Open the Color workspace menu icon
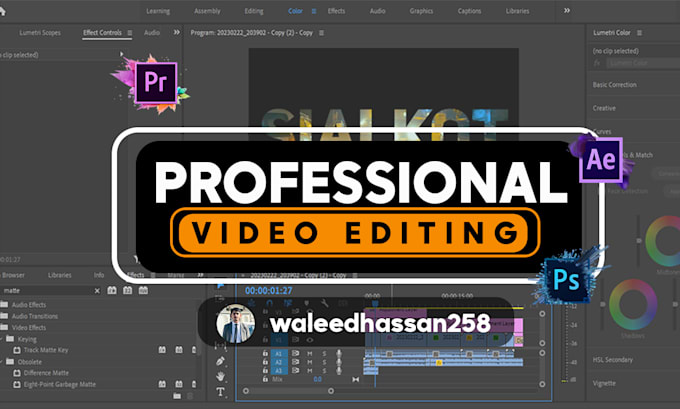The width and height of the screenshot is (680, 409). [x=314, y=11]
